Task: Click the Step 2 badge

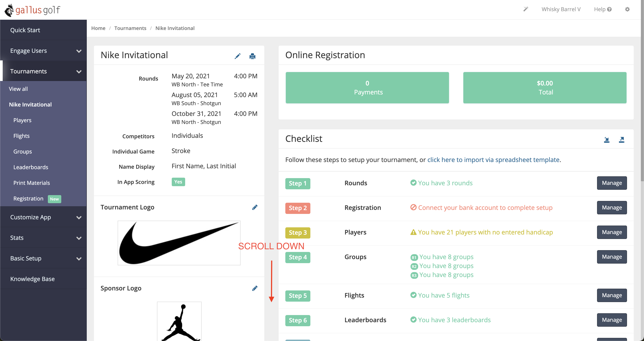Action: [x=298, y=208]
